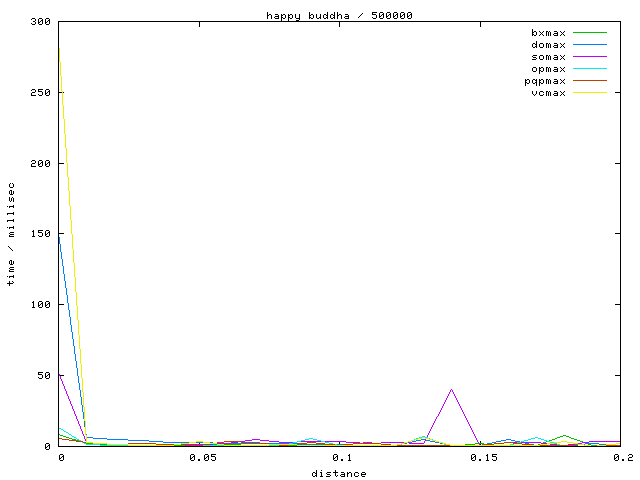The height and width of the screenshot is (480, 640).
Task: Select the domax legend entry
Action: [548, 45]
